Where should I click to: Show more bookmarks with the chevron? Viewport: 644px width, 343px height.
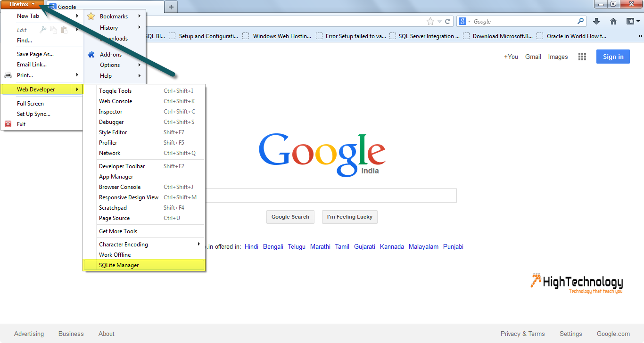pos(640,36)
